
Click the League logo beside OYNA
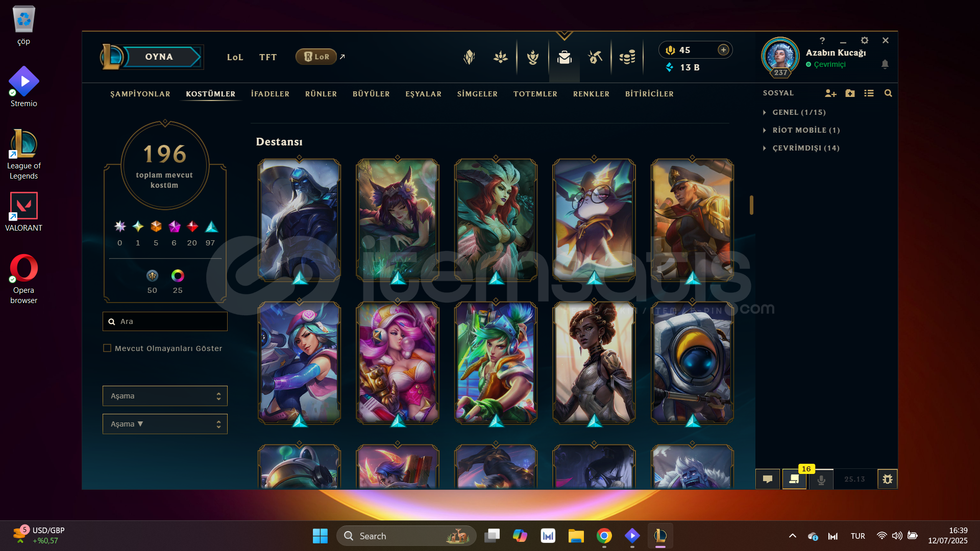pyautogui.click(x=112, y=57)
